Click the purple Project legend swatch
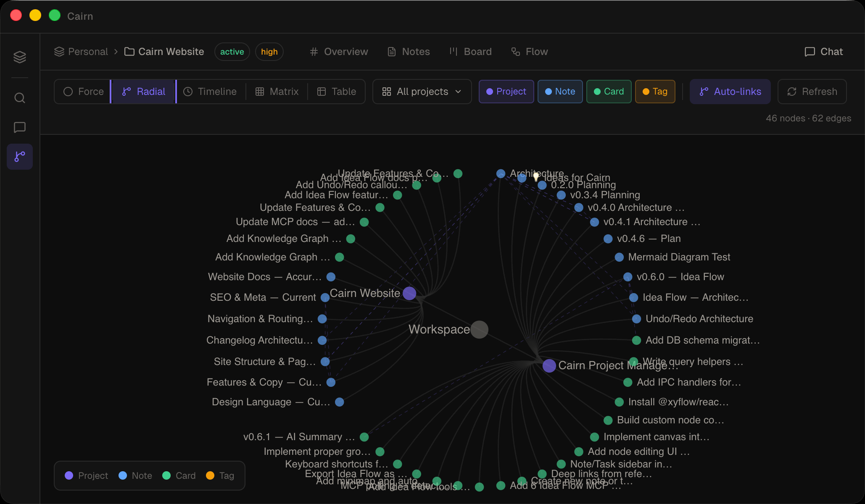Image resolution: width=865 pixels, height=504 pixels. 69,475
